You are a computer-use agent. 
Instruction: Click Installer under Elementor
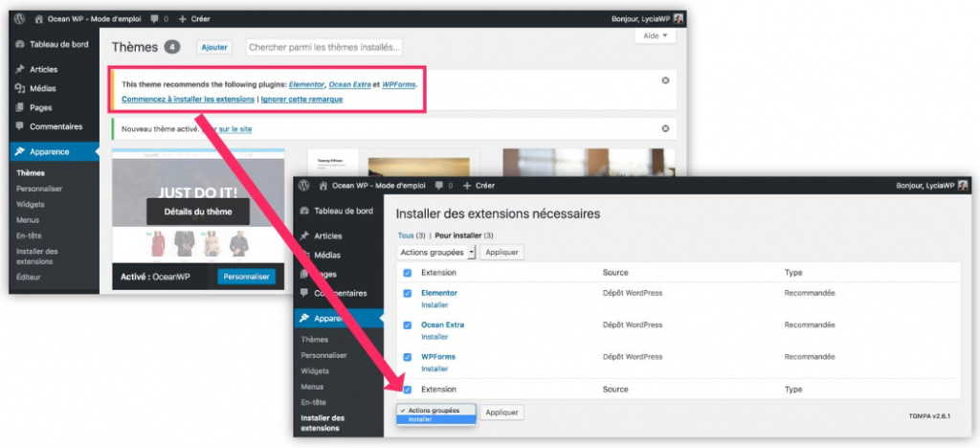pyautogui.click(x=434, y=305)
